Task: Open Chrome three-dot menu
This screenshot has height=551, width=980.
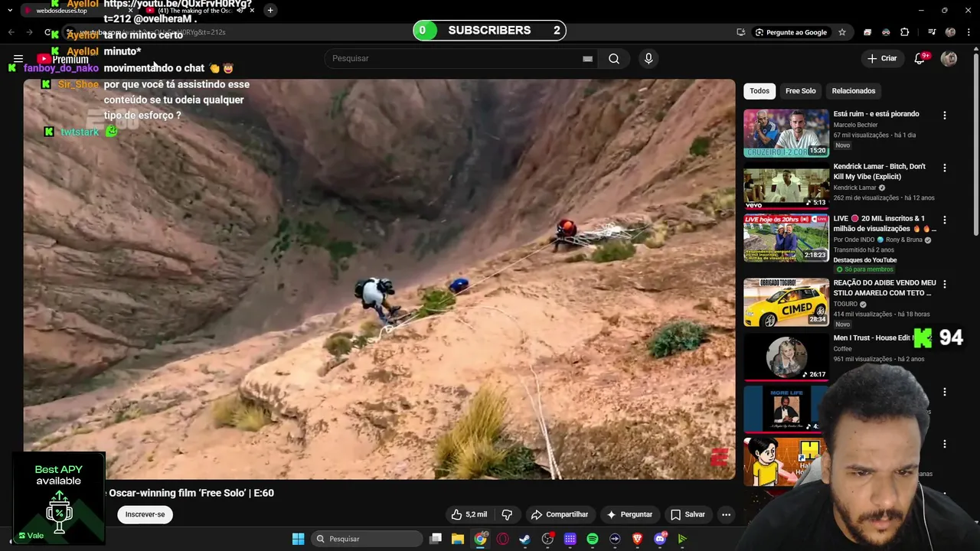Action: (x=967, y=32)
